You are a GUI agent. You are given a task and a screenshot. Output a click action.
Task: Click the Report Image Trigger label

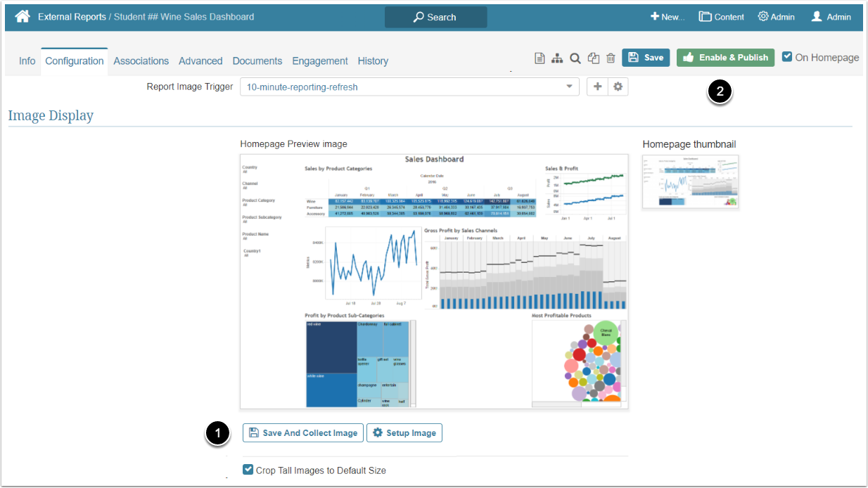(x=190, y=86)
